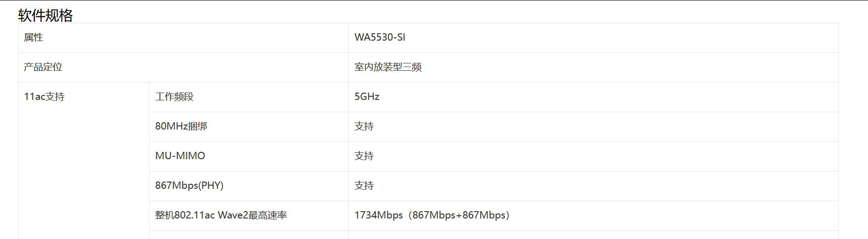868x239 pixels.
Task: Select the 属性 header cell
Action: point(33,37)
